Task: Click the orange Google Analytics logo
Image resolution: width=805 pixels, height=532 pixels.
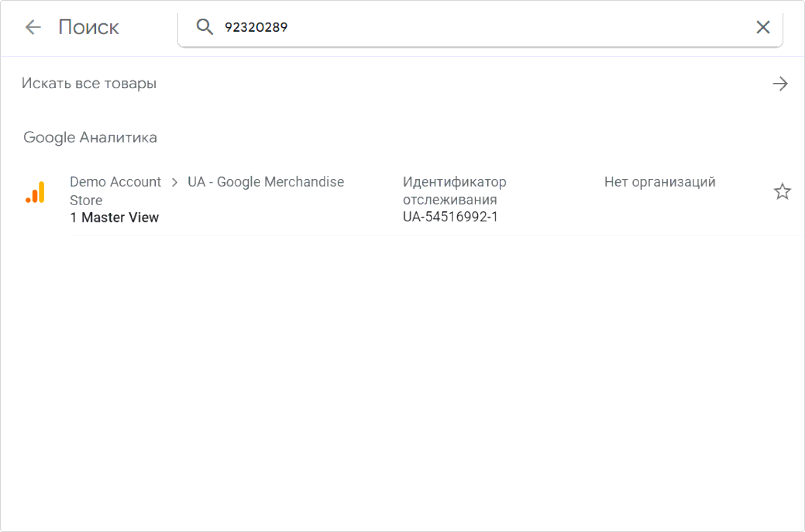Action: [x=35, y=193]
